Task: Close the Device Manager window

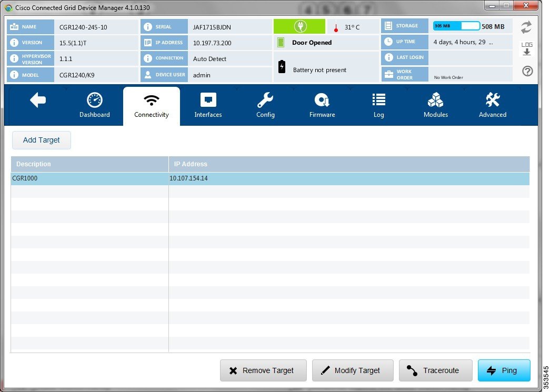Action: (526, 5)
